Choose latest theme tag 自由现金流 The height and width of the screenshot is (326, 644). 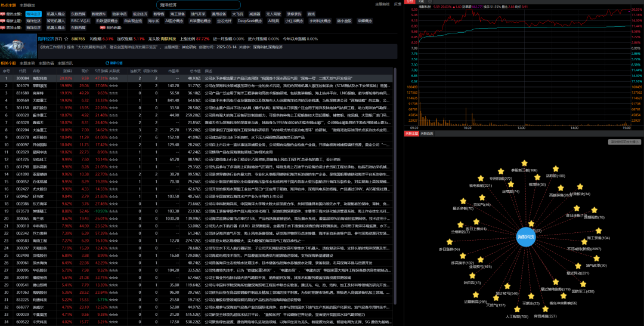pyautogui.click(x=133, y=20)
